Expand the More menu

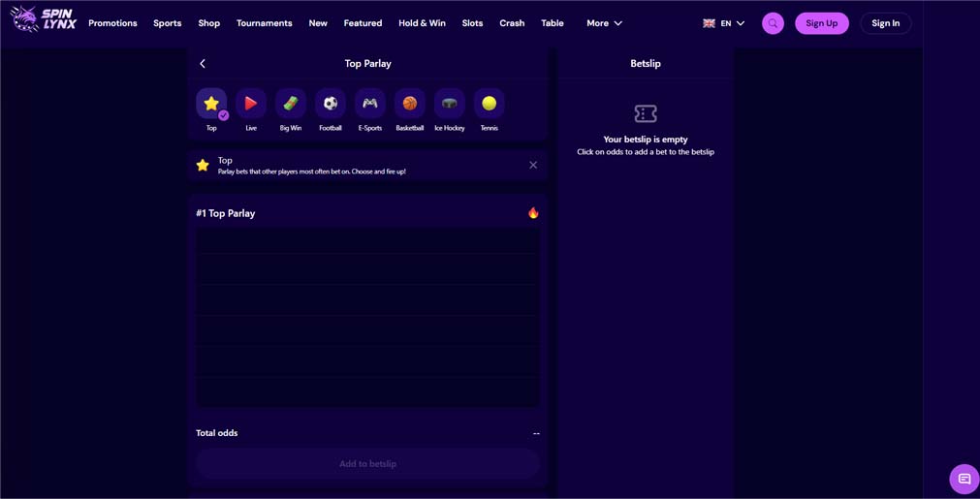click(x=604, y=23)
